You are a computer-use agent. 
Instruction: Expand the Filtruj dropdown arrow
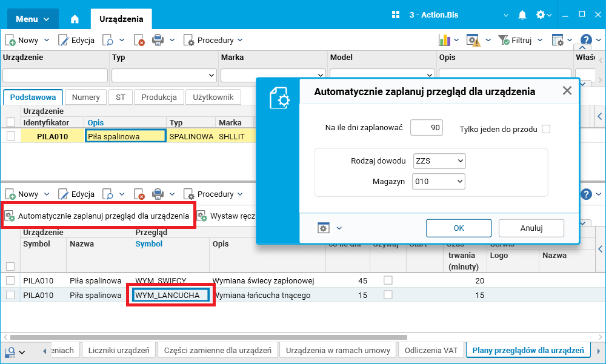[540, 40]
